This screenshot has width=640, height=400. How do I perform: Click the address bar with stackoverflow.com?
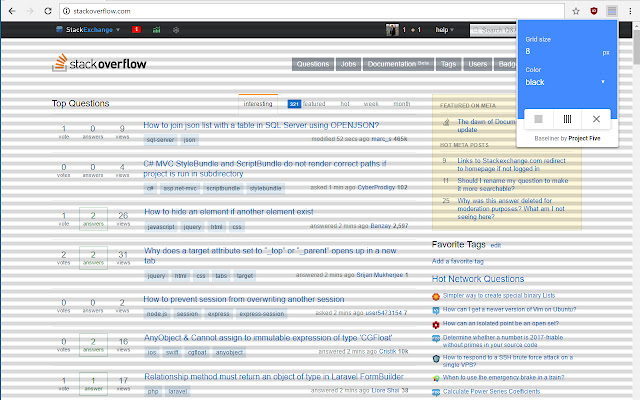pos(312,11)
